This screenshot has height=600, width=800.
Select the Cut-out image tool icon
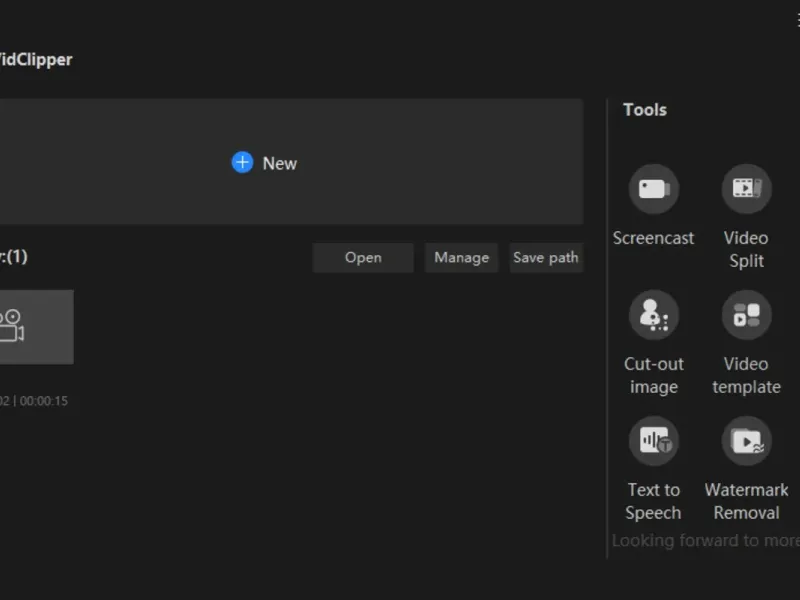[654, 315]
